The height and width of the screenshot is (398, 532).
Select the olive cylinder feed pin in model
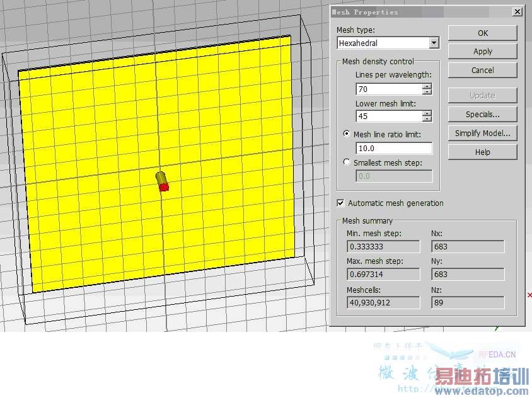click(161, 178)
